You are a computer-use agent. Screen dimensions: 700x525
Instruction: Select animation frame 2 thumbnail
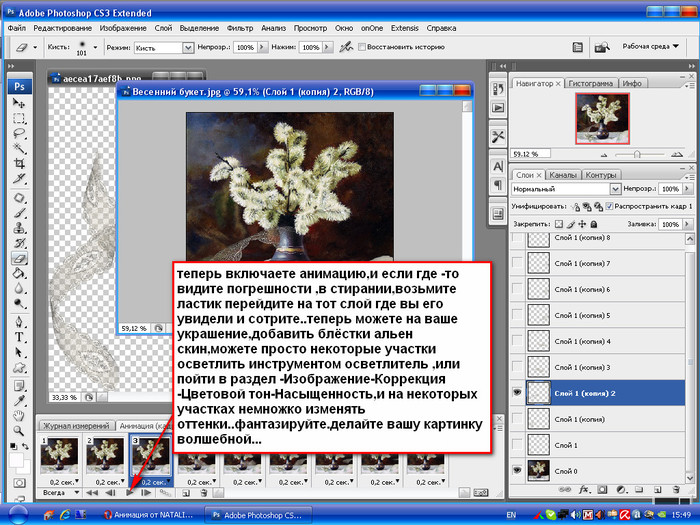pyautogui.click(x=105, y=455)
